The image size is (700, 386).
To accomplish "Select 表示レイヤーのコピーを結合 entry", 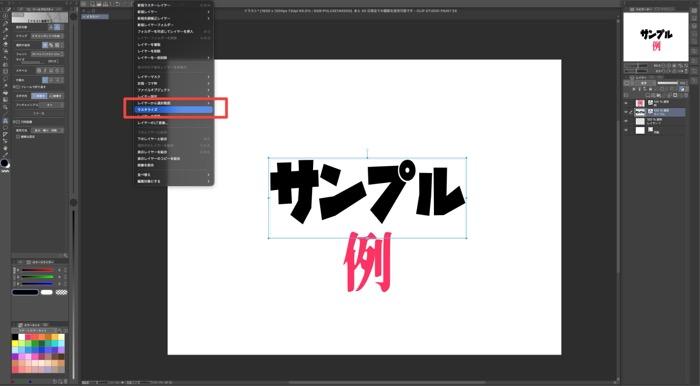I will 174,158.
